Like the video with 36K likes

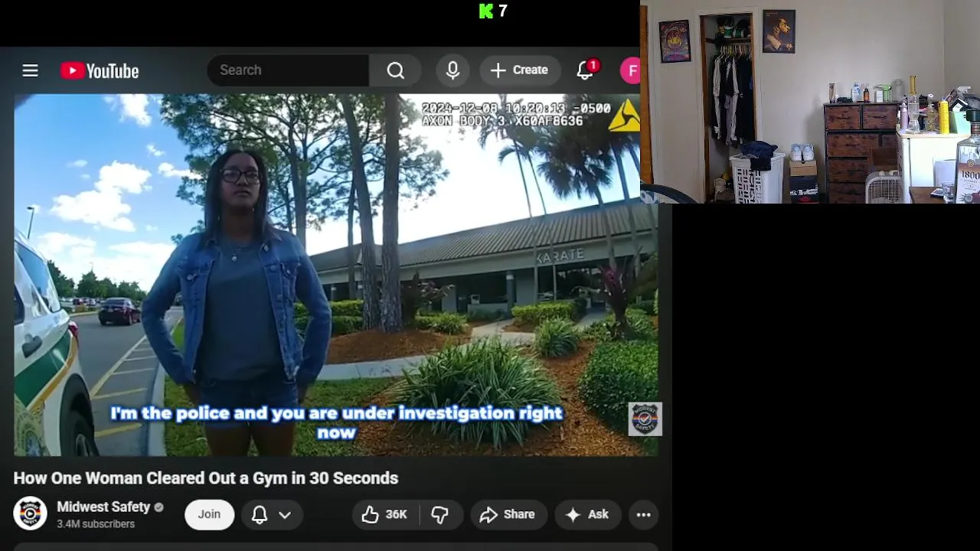click(x=384, y=514)
